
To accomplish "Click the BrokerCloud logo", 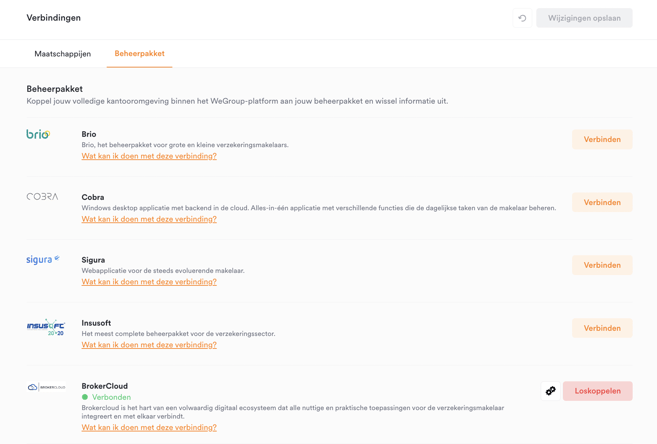I will (47, 387).
